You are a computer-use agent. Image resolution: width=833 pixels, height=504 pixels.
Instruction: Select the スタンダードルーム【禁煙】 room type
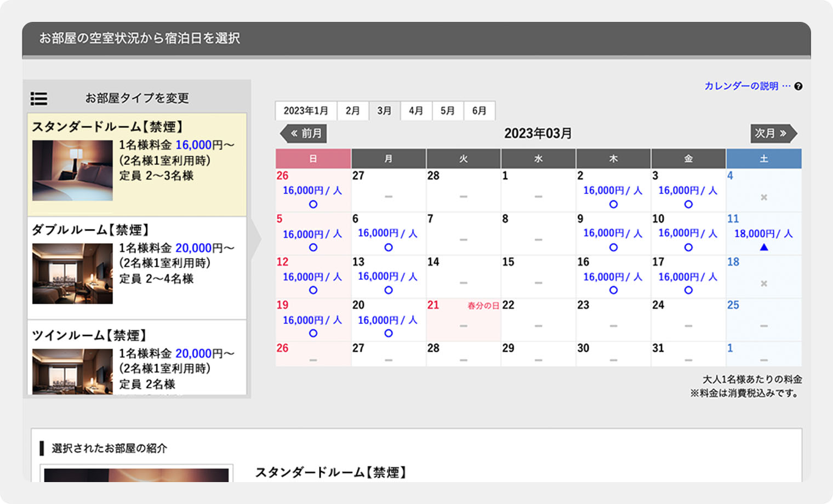click(137, 164)
